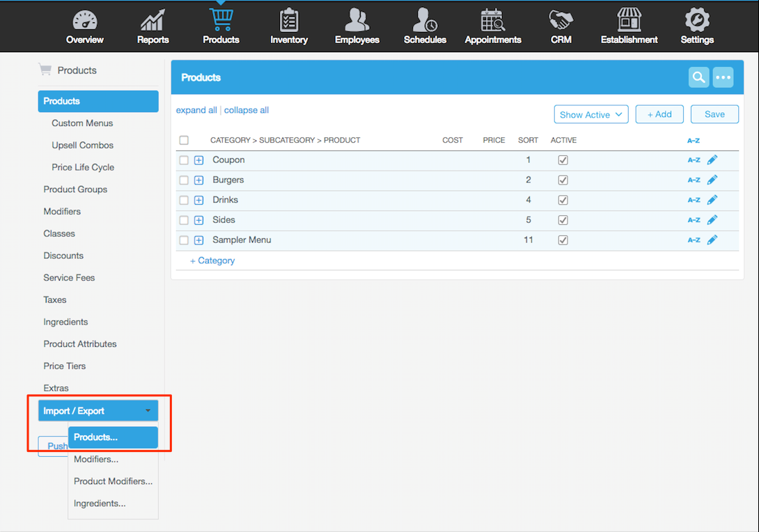759x532 pixels.
Task: Open the Overview dashboard icon
Action: coord(85,21)
